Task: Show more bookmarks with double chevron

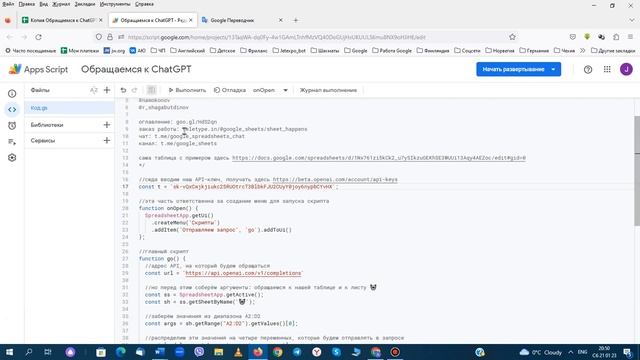Action: (582, 51)
